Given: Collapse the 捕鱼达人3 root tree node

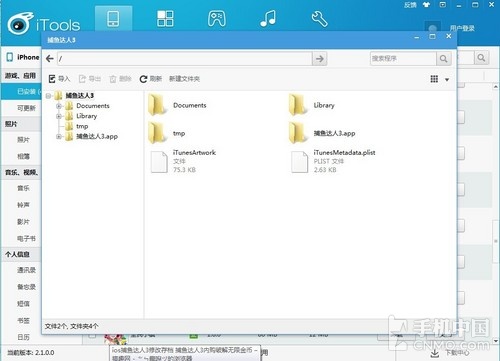Looking at the screenshot, I should pyautogui.click(x=48, y=96).
